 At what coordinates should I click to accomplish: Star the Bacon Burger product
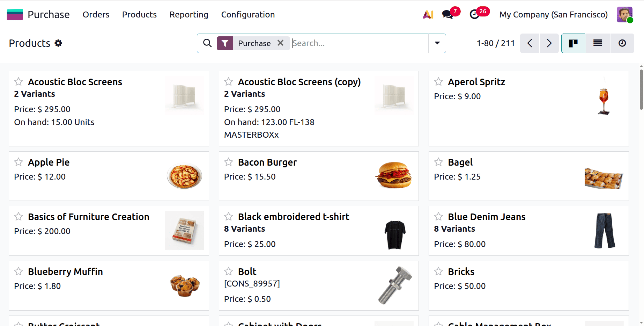coord(229,162)
